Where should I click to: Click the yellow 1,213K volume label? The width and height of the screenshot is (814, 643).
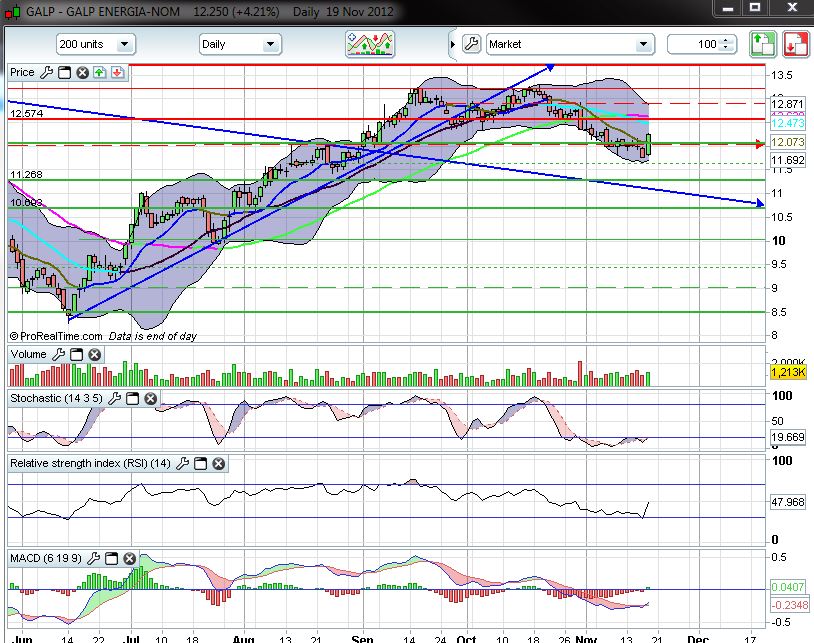click(788, 372)
